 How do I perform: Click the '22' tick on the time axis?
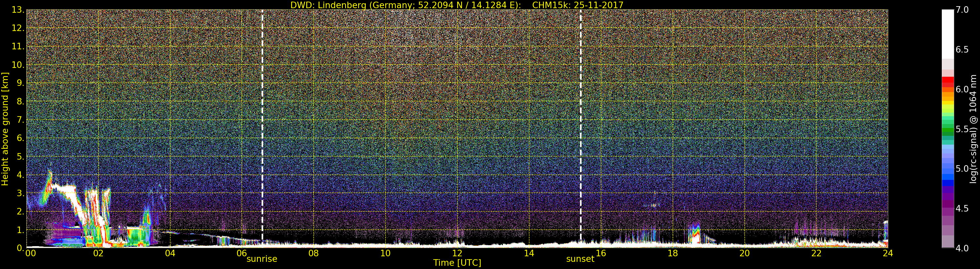point(816,253)
